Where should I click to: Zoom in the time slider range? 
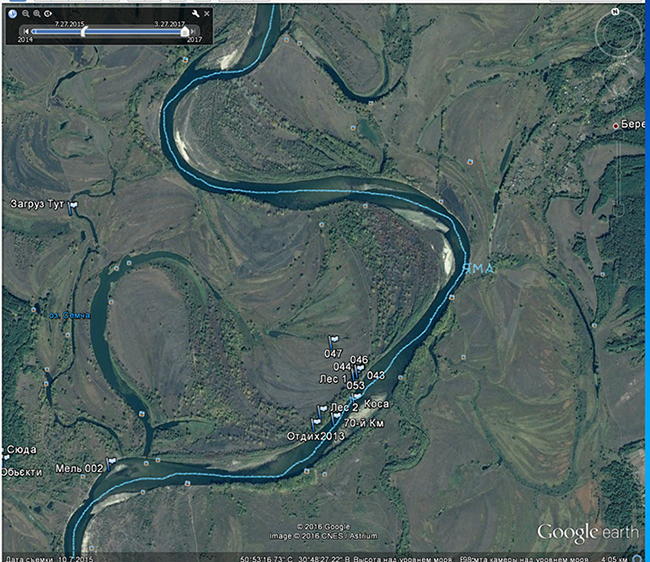(37, 14)
